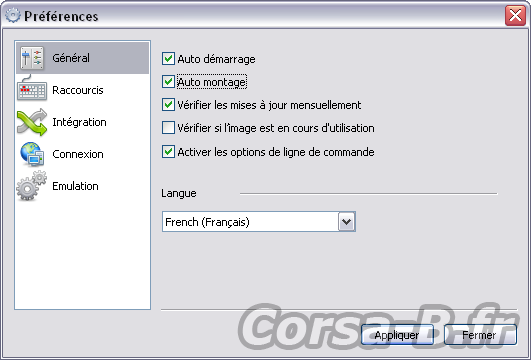The width and height of the screenshot is (531, 360).
Task: Click the Intégration green arrows icon
Action: point(32,122)
